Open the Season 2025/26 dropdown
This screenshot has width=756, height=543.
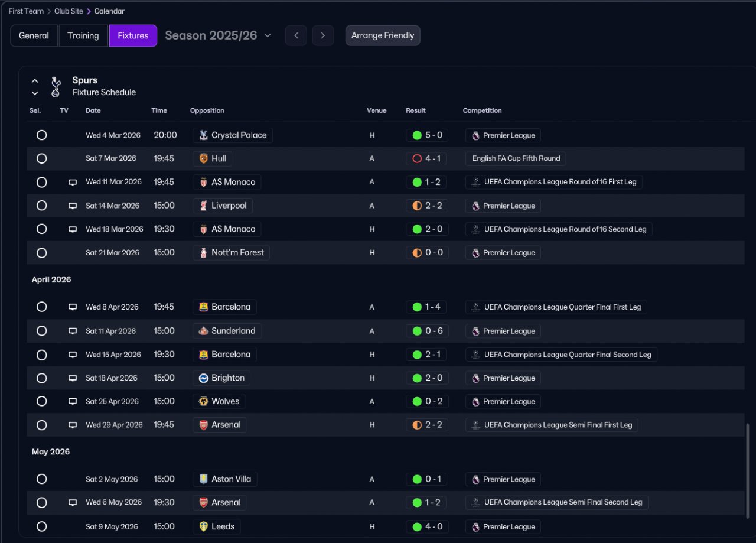pyautogui.click(x=218, y=35)
